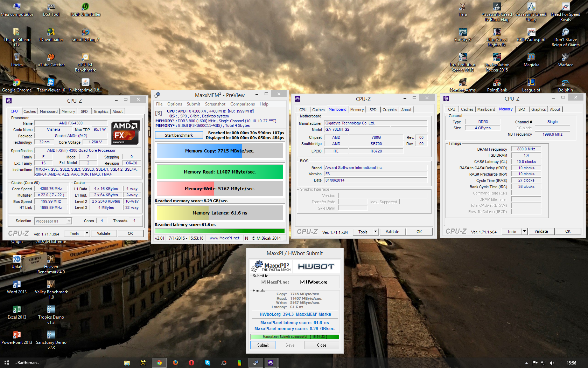588x368 pixels.
Task: Launch JDownloader from desktop
Action: [51, 35]
